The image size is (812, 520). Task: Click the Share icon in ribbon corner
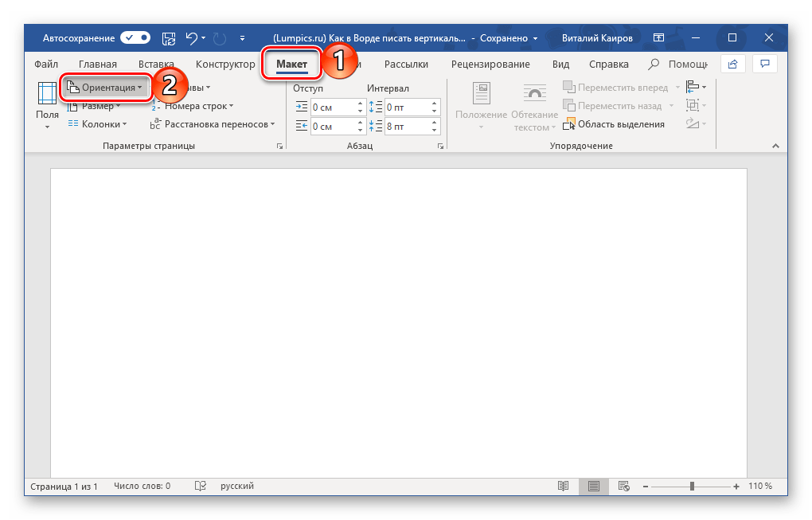coord(732,64)
